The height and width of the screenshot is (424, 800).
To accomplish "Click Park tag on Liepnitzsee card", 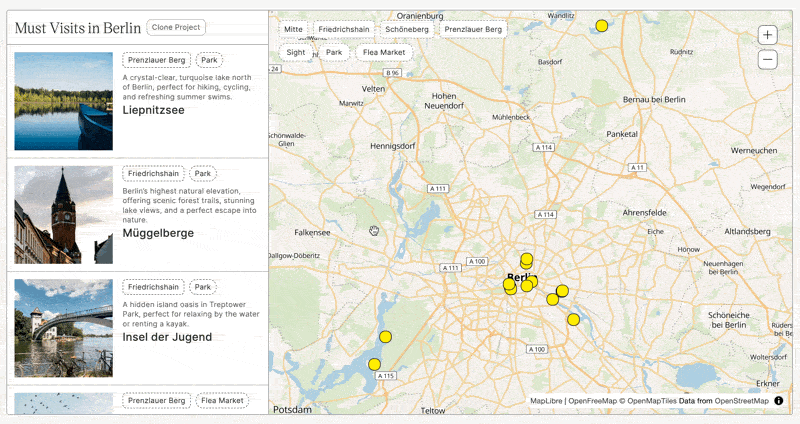I will 209,60.
